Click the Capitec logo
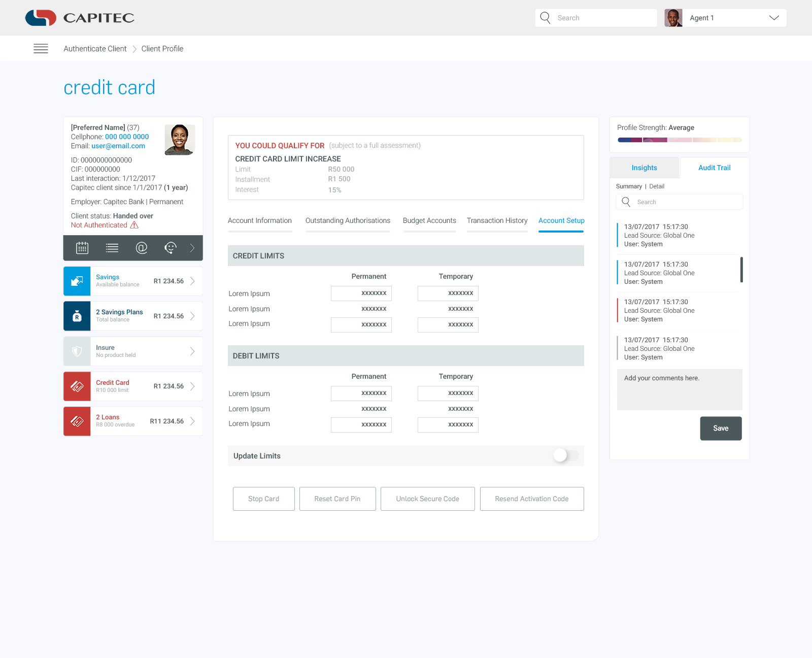Viewport: 812px width, 658px height. pos(80,18)
